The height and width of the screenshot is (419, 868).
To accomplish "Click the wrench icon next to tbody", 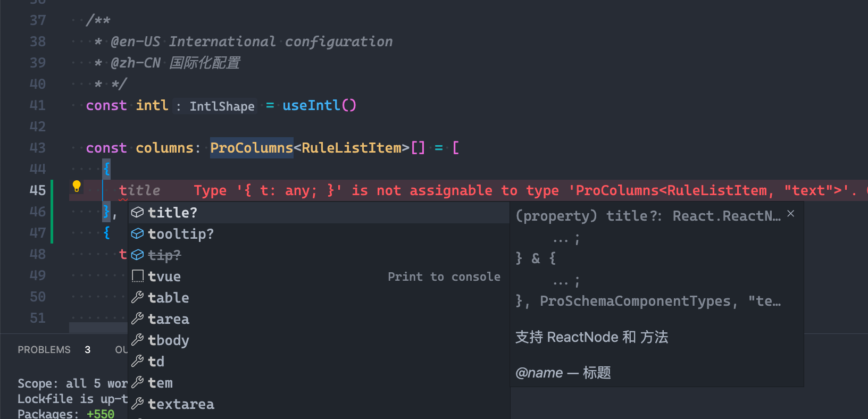I will coord(137,340).
